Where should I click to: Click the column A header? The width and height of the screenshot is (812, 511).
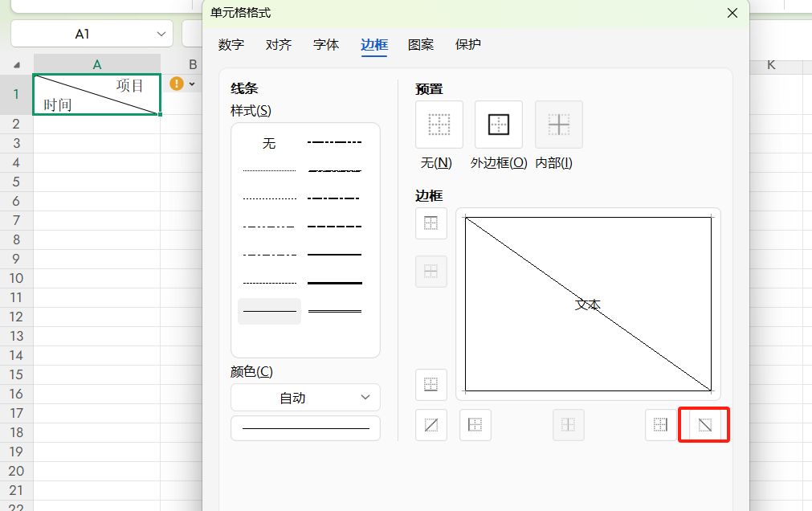[97, 64]
